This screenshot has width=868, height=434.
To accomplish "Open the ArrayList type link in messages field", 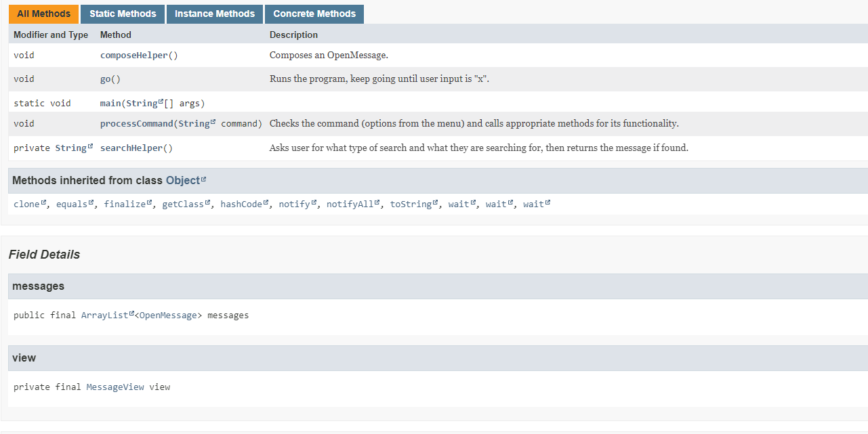I will point(104,315).
